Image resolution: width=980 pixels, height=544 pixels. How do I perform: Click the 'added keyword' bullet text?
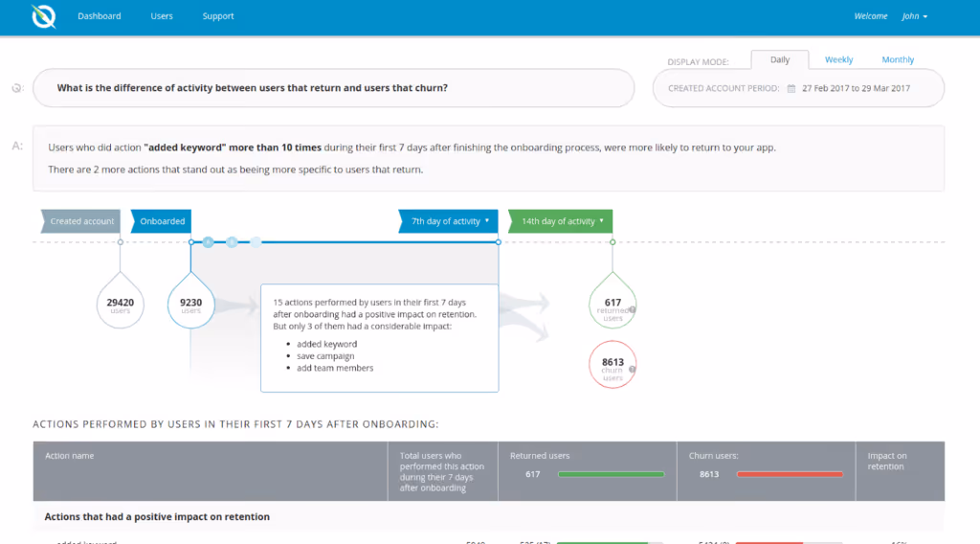tap(327, 344)
